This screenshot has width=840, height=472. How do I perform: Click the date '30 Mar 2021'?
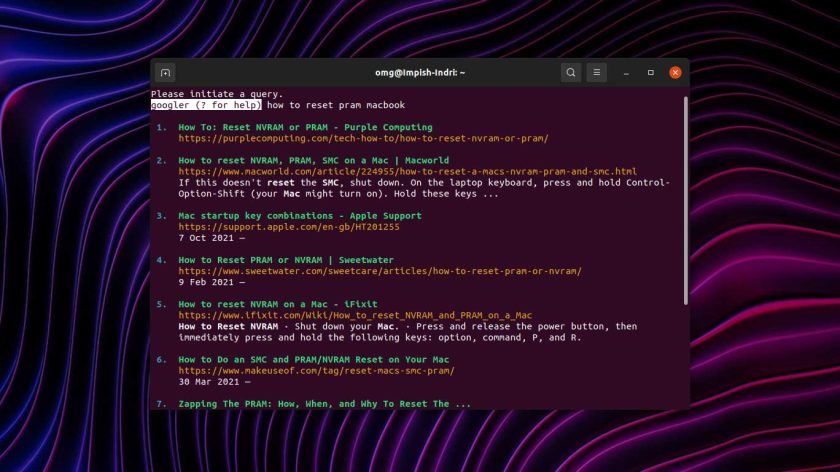coord(208,382)
